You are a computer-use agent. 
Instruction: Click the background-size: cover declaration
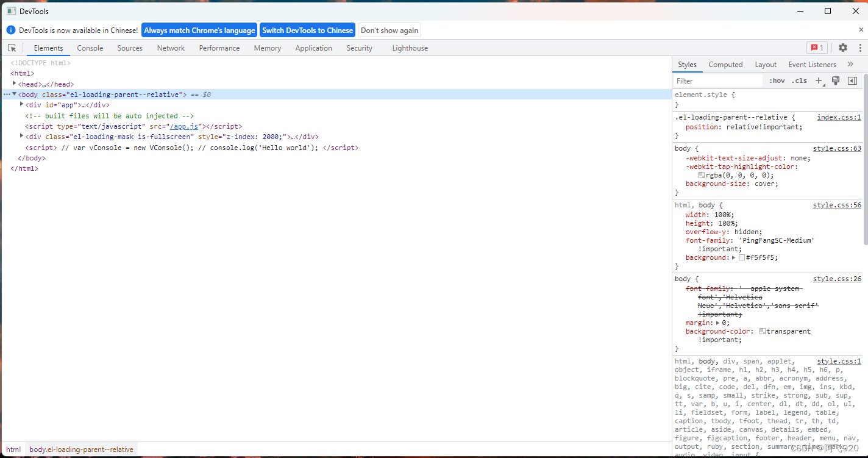[732, 184]
